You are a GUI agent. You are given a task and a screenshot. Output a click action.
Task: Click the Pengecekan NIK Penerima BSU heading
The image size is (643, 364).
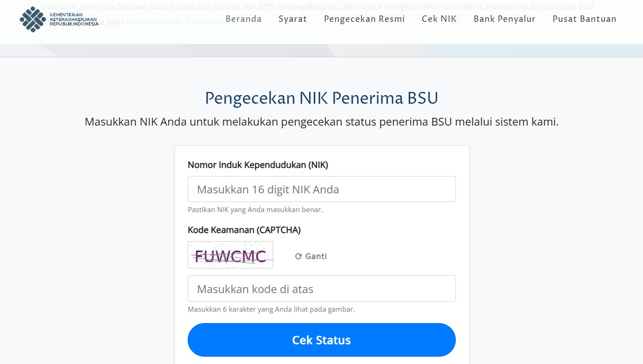pos(321,98)
